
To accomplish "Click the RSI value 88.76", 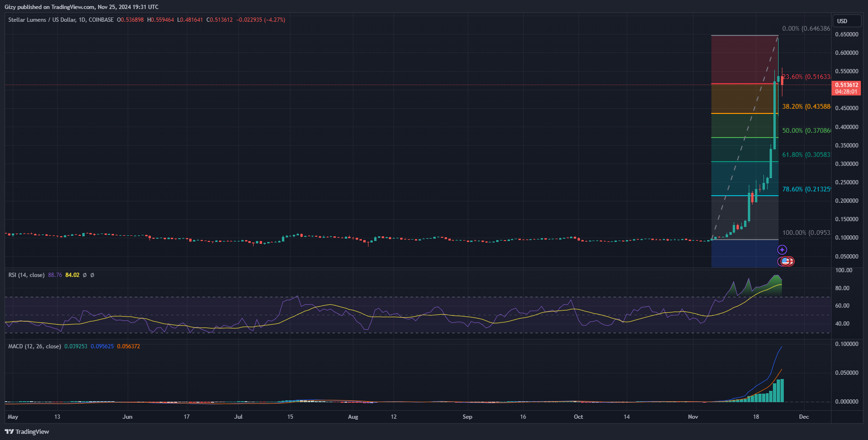I will [55, 275].
